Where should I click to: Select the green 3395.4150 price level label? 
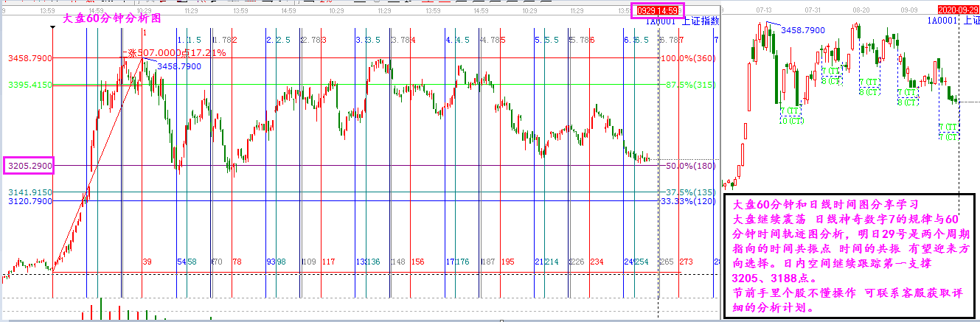tap(29, 85)
